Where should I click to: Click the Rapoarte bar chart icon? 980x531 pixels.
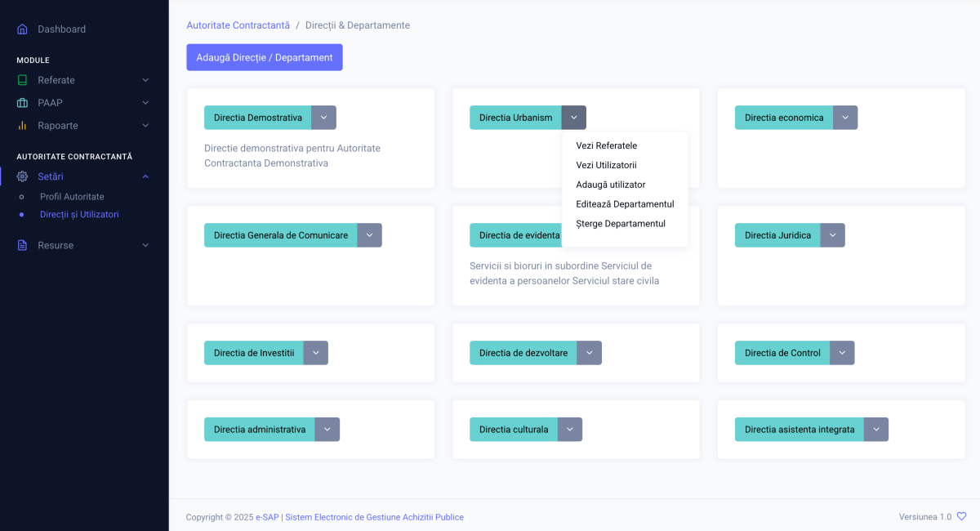(x=22, y=126)
